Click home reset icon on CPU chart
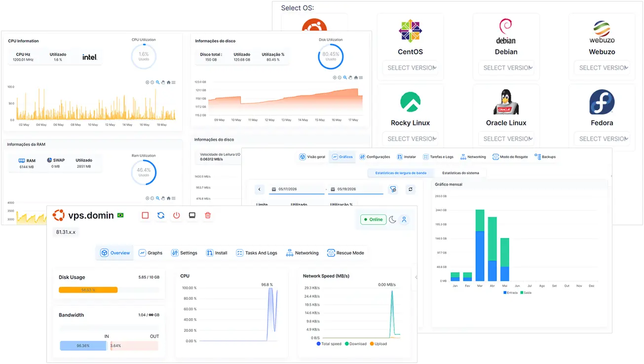644x364 pixels. [169, 82]
